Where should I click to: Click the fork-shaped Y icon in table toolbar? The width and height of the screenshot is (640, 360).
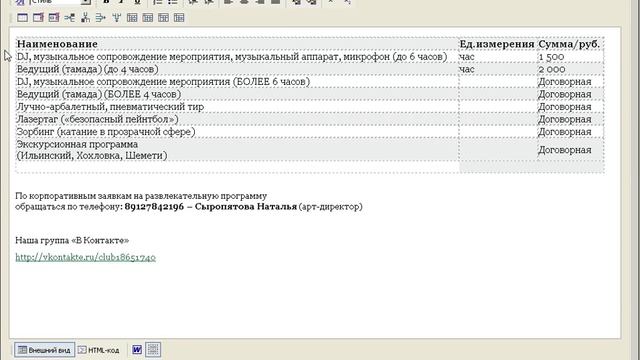(116, 18)
